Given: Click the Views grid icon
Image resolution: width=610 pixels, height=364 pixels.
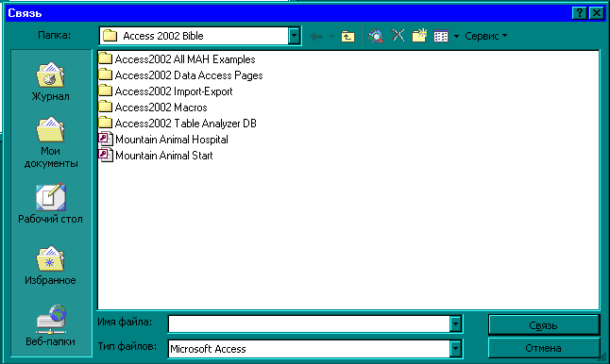Looking at the screenshot, I should pos(441,36).
